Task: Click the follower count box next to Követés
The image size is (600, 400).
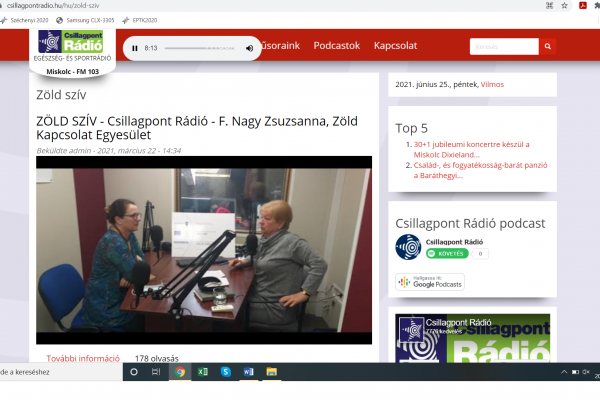Action: (480, 253)
